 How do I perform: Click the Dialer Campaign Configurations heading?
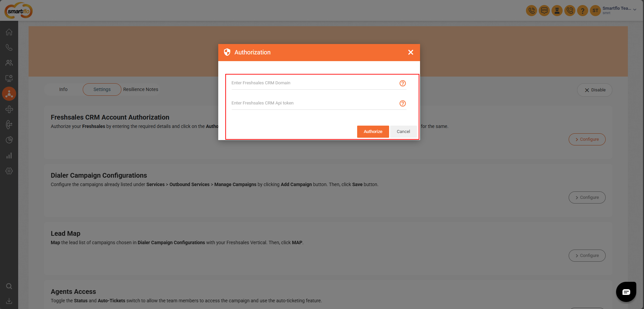click(x=99, y=175)
